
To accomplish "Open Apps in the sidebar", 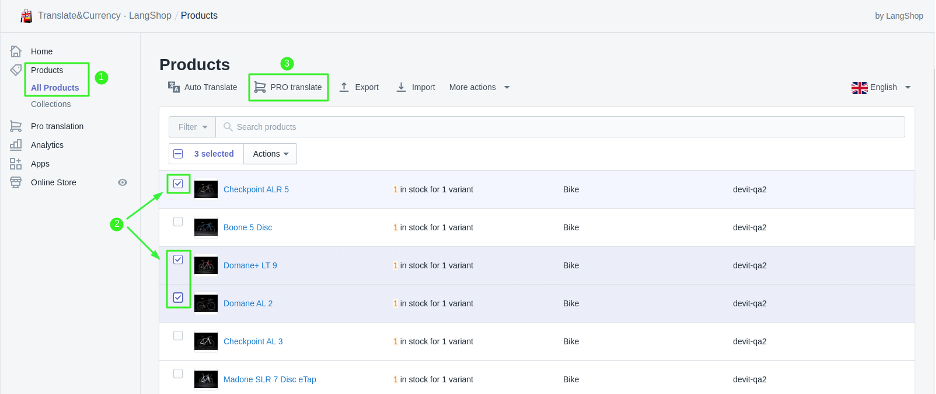I will coord(41,164).
